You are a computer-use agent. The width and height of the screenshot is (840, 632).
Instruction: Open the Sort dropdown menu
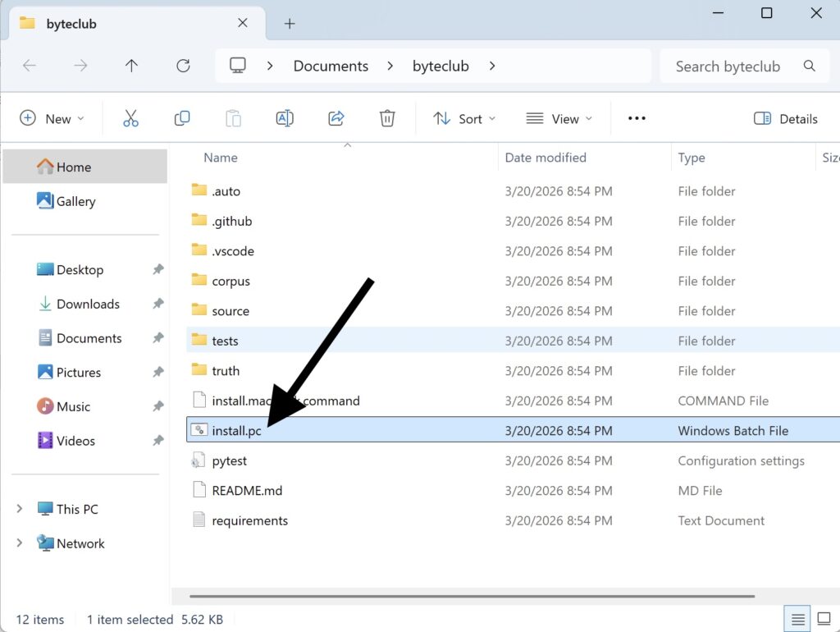pyautogui.click(x=464, y=119)
